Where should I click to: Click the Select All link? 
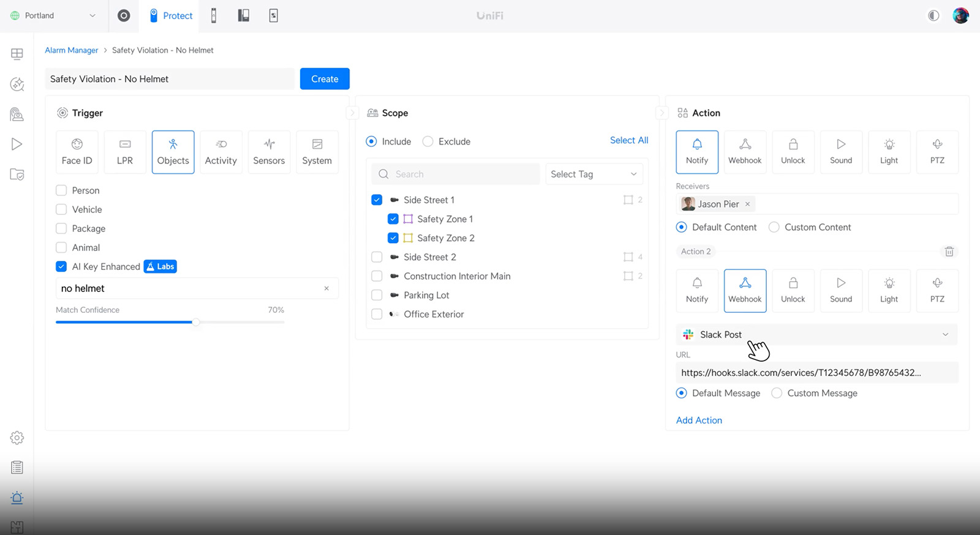pos(629,140)
